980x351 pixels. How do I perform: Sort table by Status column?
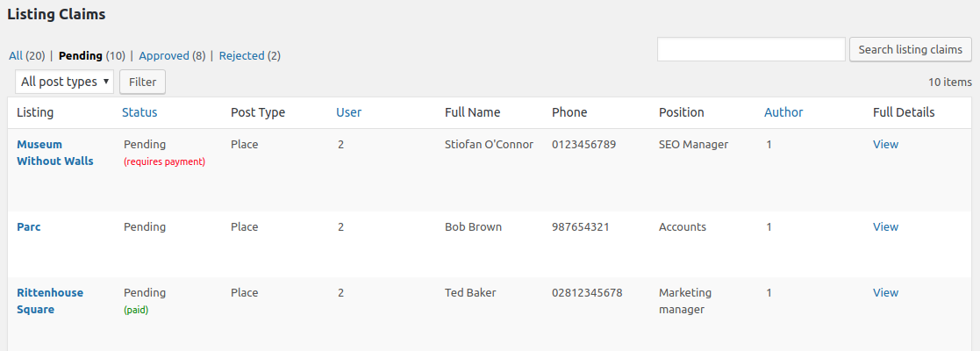click(x=139, y=112)
